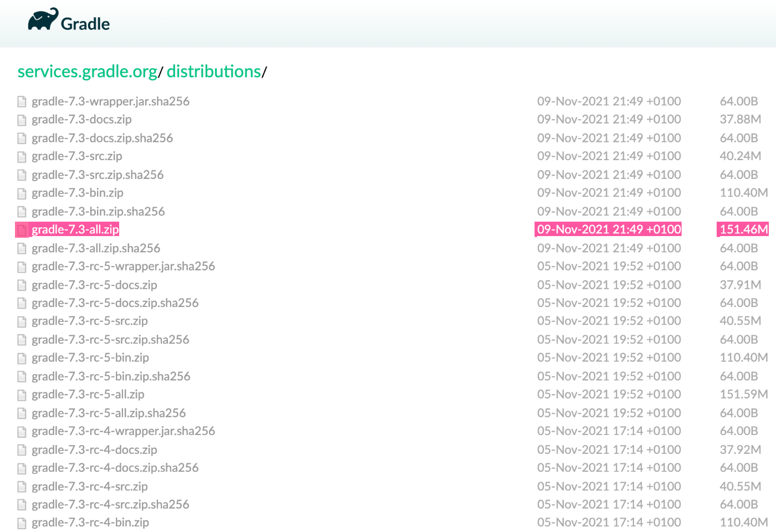
Task: Open gradle-7.3-rc-5-src.zip.sha256 link
Action: [110, 340]
